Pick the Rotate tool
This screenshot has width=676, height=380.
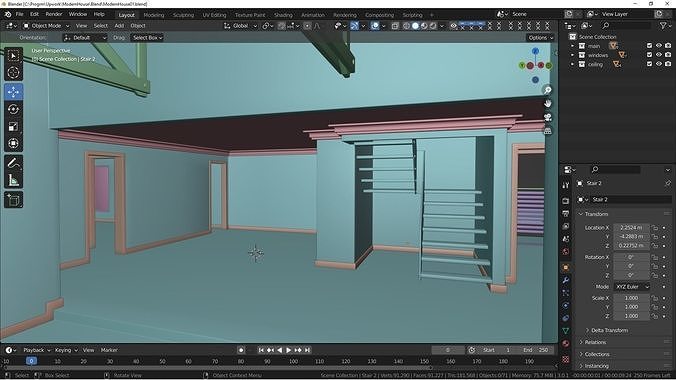click(x=13, y=109)
